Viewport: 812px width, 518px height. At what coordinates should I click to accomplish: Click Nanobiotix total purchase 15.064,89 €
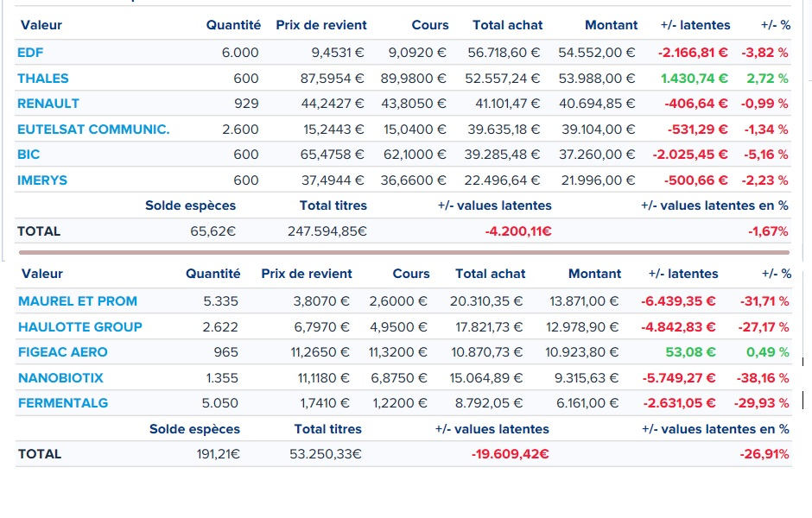[486, 378]
